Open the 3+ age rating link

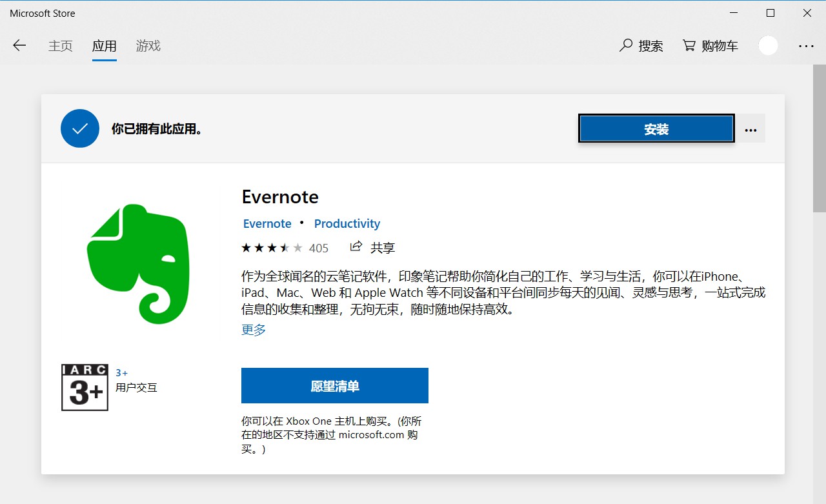(122, 372)
